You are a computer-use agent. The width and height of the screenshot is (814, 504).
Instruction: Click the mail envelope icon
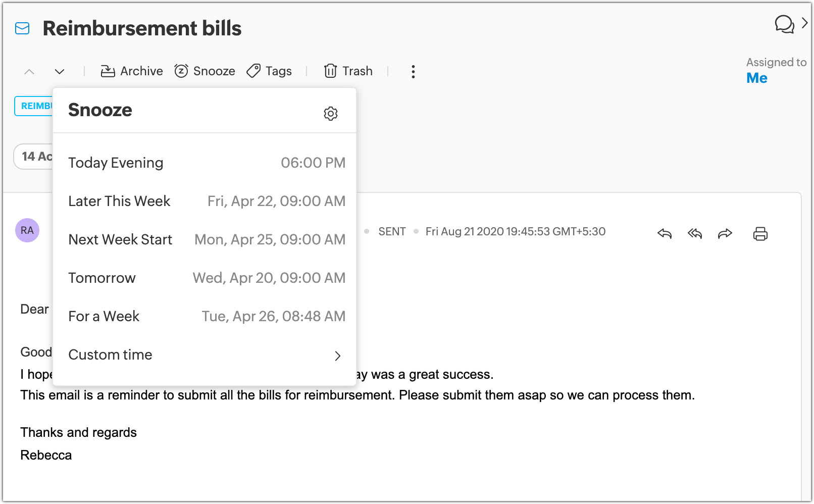[22, 29]
